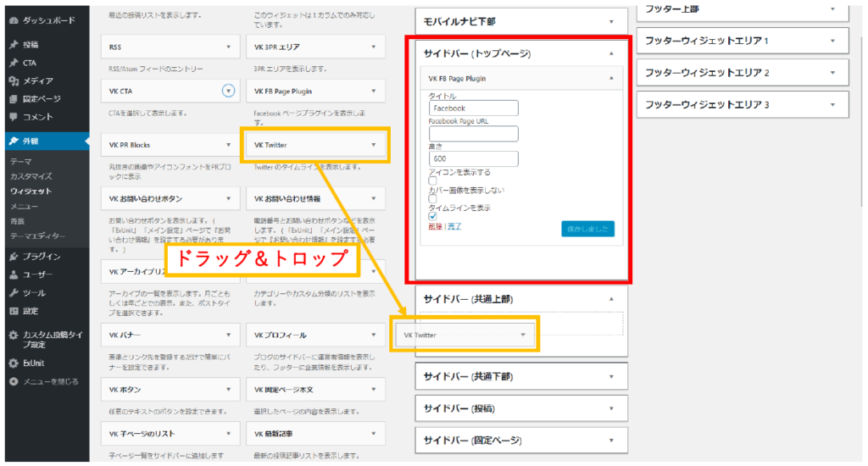Expand the VK 最新記事 widget arrow
The width and height of the screenshot is (868, 466).
click(x=374, y=433)
